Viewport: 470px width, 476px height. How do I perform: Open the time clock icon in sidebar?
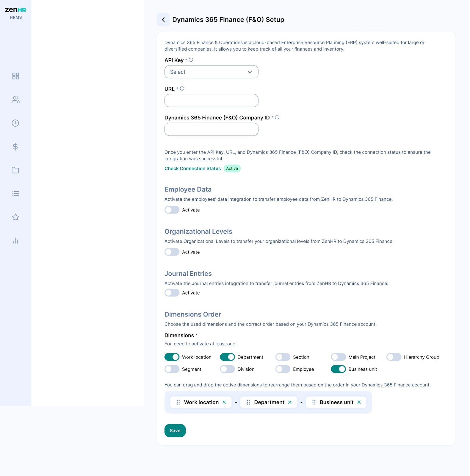(x=15, y=123)
